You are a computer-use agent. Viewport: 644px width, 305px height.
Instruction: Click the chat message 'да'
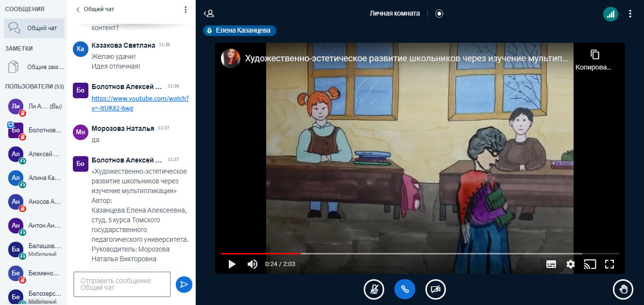pyautogui.click(x=95, y=140)
